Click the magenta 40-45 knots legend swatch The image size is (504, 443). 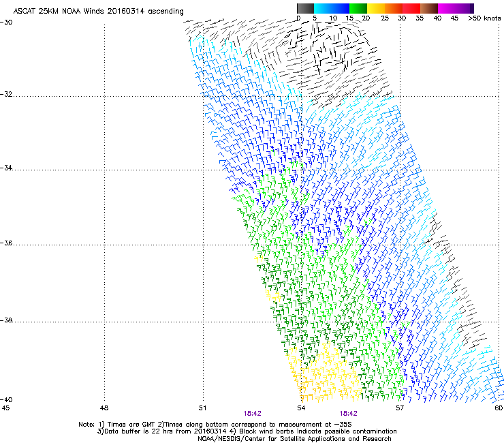point(447,8)
